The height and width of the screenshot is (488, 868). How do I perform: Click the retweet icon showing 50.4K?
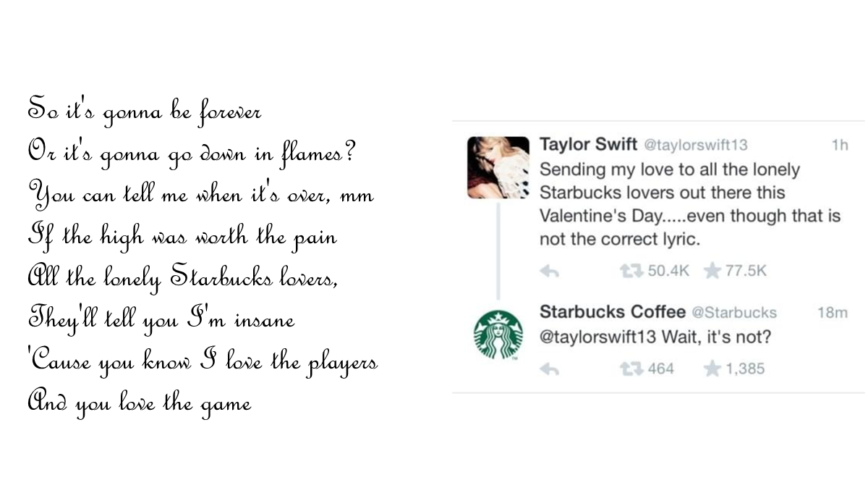(x=633, y=271)
